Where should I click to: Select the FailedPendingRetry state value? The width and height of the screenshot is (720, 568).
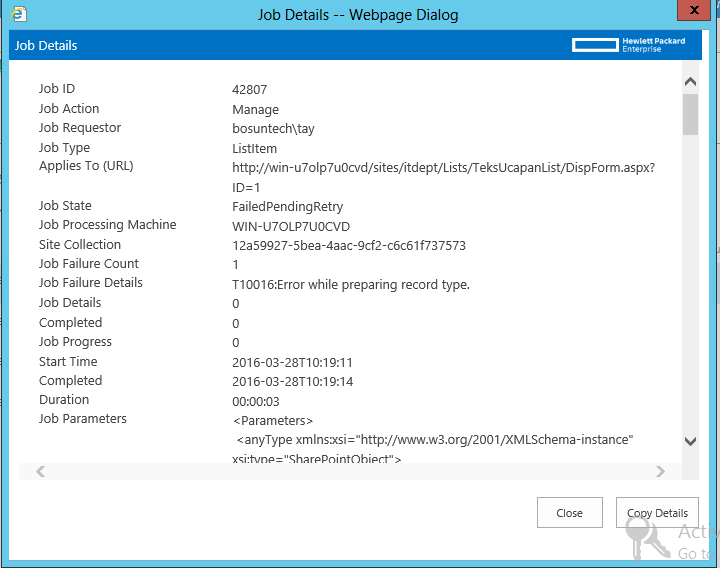(x=287, y=207)
